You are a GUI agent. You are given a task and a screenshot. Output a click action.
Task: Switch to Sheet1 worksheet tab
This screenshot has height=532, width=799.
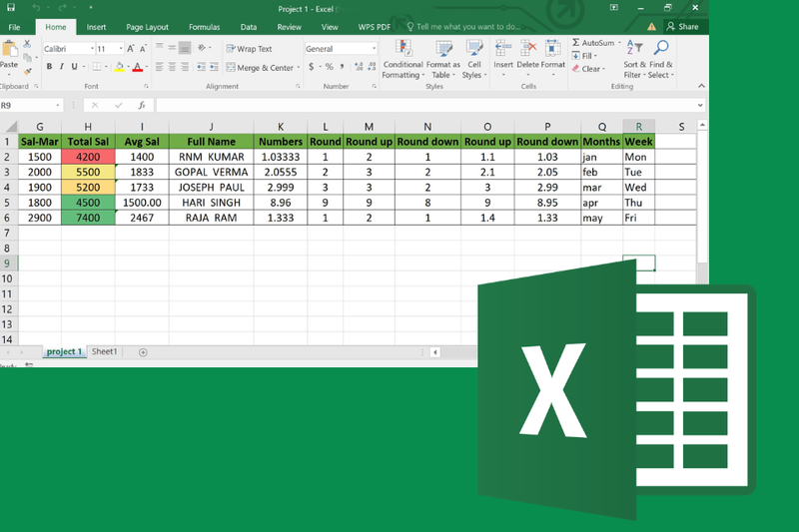(105, 351)
